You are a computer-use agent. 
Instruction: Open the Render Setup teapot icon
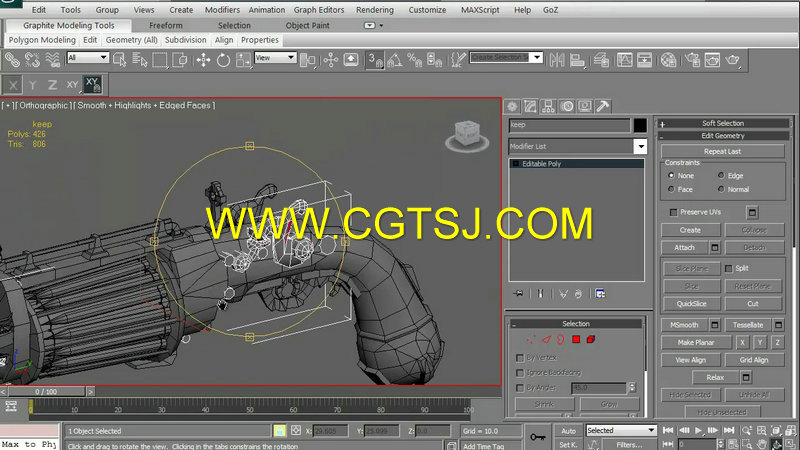tap(692, 60)
